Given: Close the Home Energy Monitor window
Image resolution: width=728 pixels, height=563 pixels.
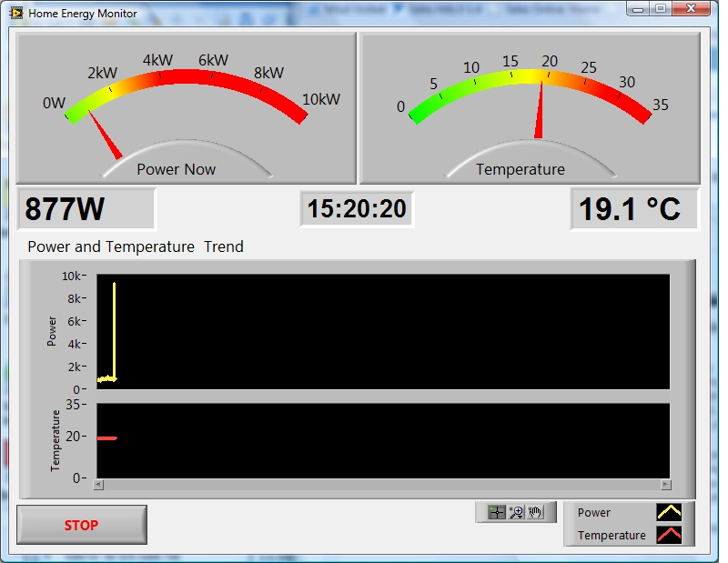Looking at the screenshot, I should coord(691,8).
